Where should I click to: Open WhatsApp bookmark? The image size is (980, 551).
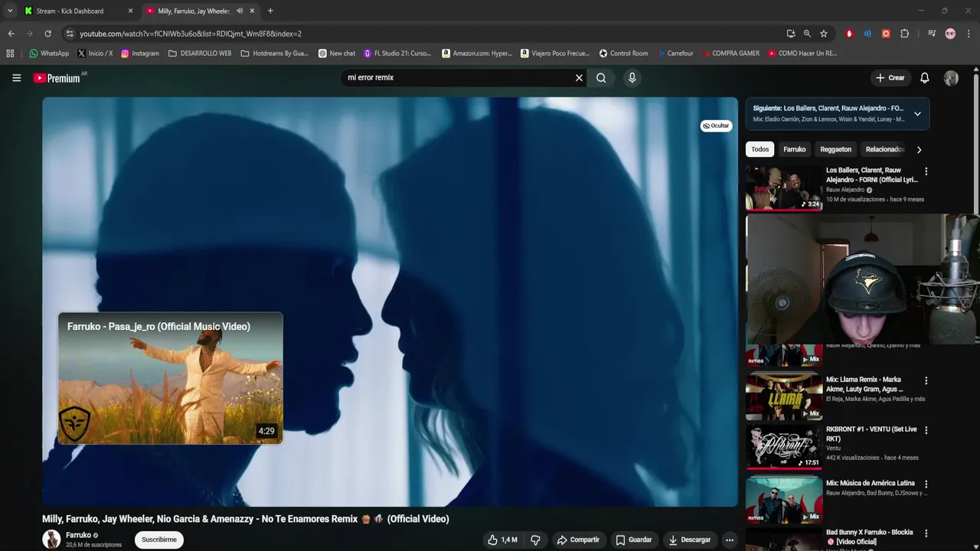[49, 54]
